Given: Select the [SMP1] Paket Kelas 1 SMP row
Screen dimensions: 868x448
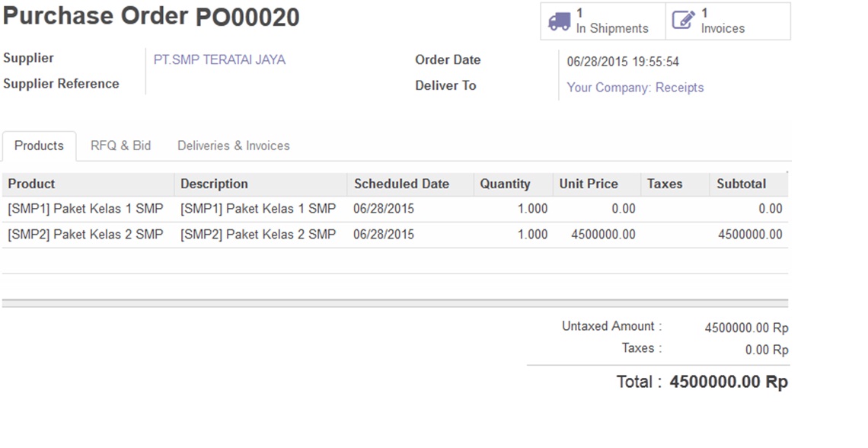Looking at the screenshot, I should (x=85, y=209).
